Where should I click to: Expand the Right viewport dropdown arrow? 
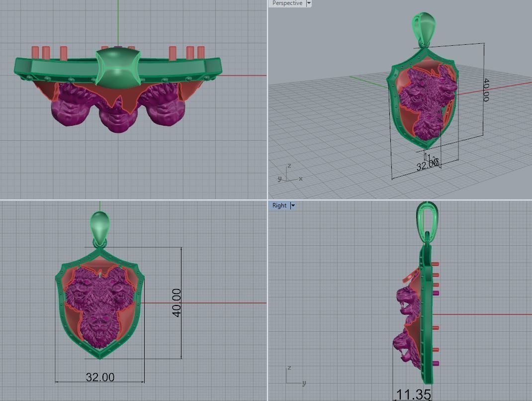[293, 205]
